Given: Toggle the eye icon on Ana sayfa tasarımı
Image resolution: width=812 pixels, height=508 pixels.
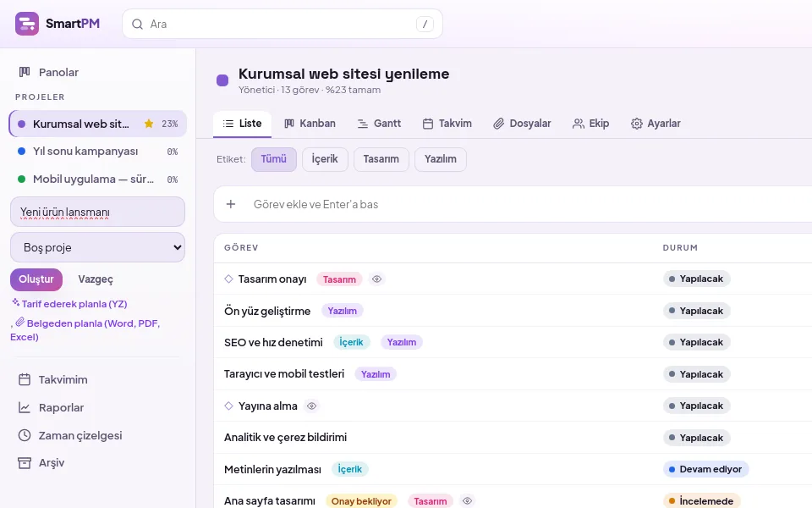Looking at the screenshot, I should 467,500.
